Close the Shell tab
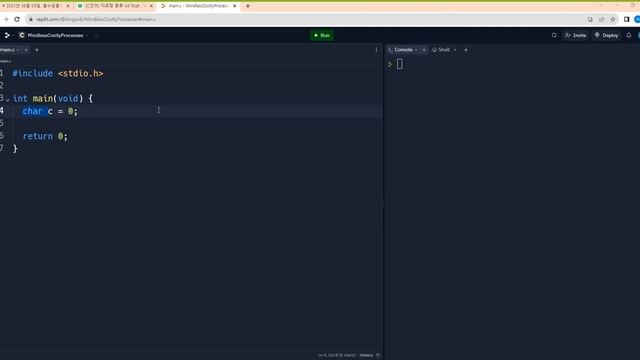The width and height of the screenshot is (640, 360). [x=455, y=50]
